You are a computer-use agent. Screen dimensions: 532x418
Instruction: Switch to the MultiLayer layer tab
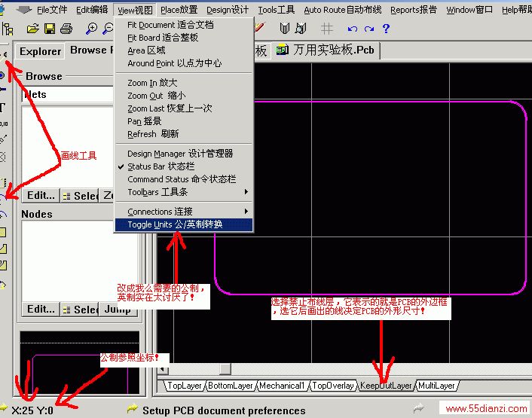coord(436,386)
